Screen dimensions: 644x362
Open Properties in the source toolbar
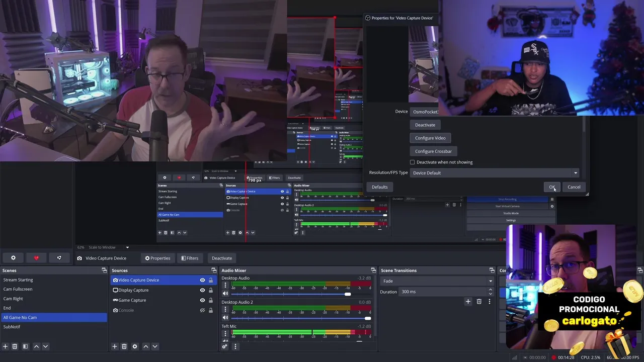click(157, 258)
